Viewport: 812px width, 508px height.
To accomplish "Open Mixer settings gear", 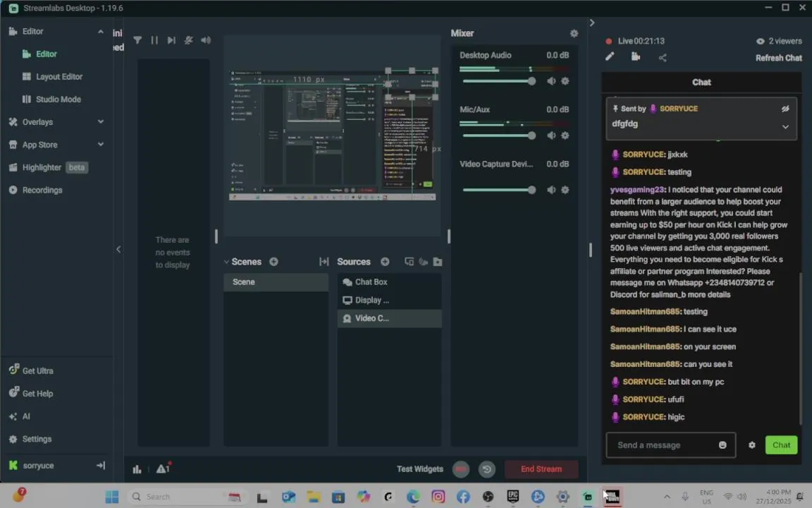I will point(574,33).
